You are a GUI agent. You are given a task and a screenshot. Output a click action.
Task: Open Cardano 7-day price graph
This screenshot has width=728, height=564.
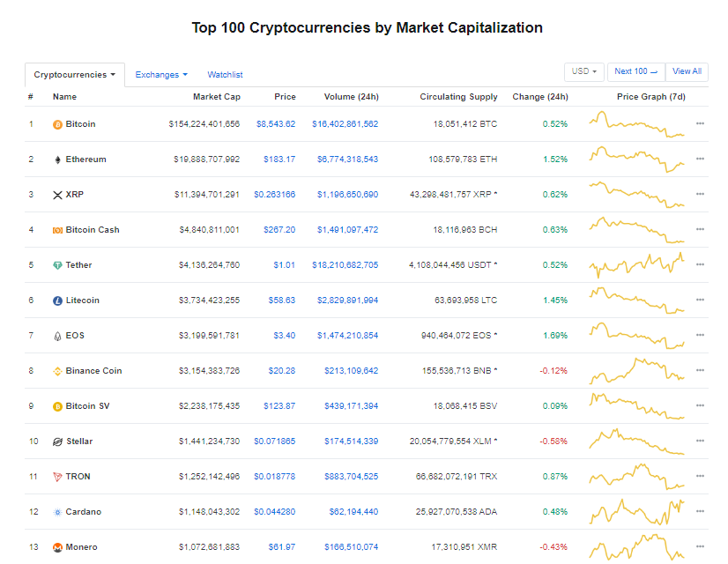tap(637, 512)
